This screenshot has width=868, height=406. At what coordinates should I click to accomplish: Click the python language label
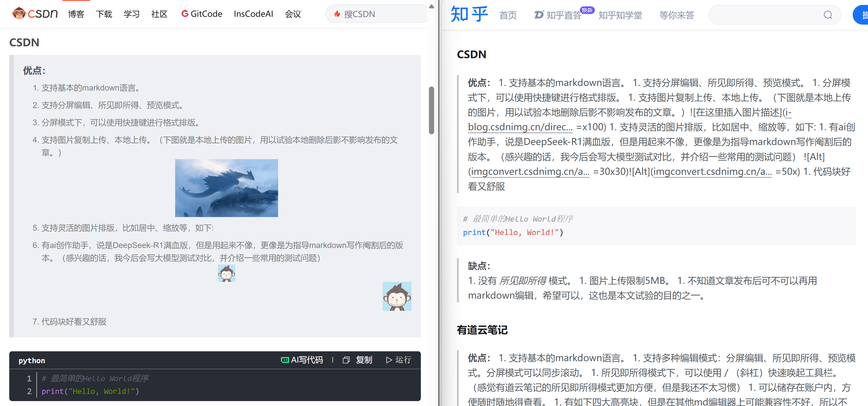[32, 360]
